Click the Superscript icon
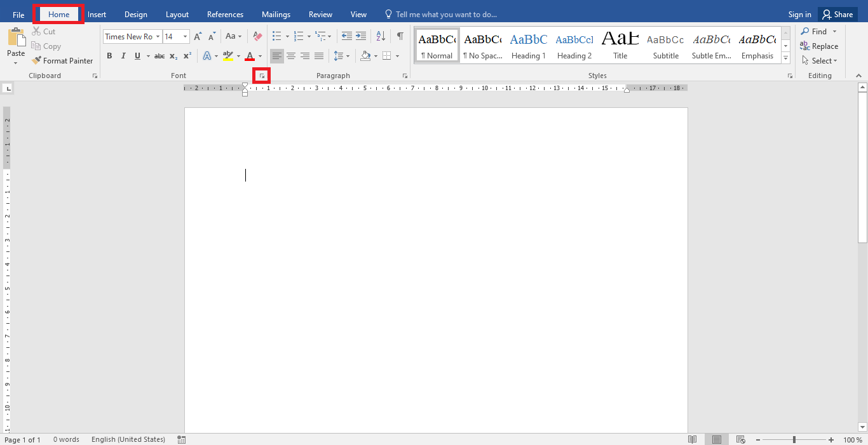This screenshot has width=868, height=445. [x=187, y=56]
